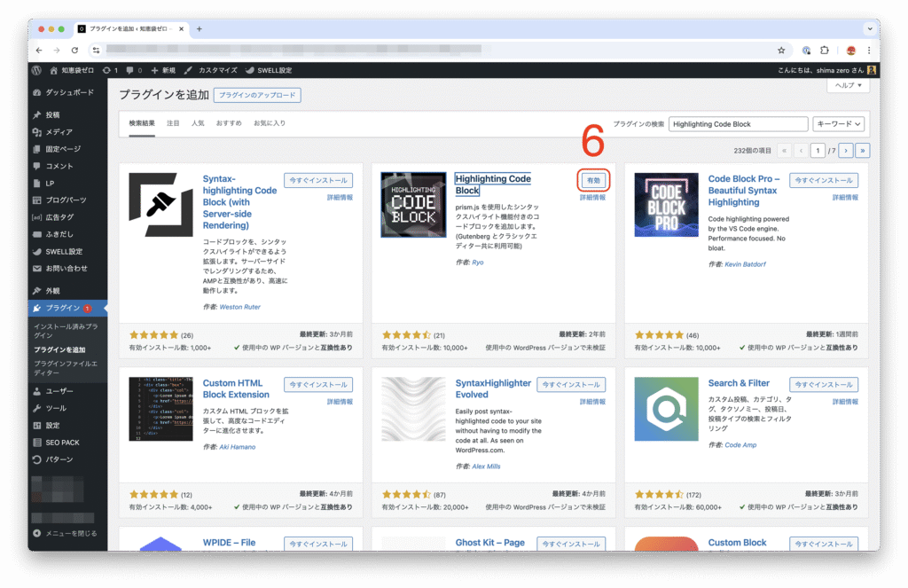Open the comments bubble in admin bar
The width and height of the screenshot is (908, 588).
click(x=134, y=70)
